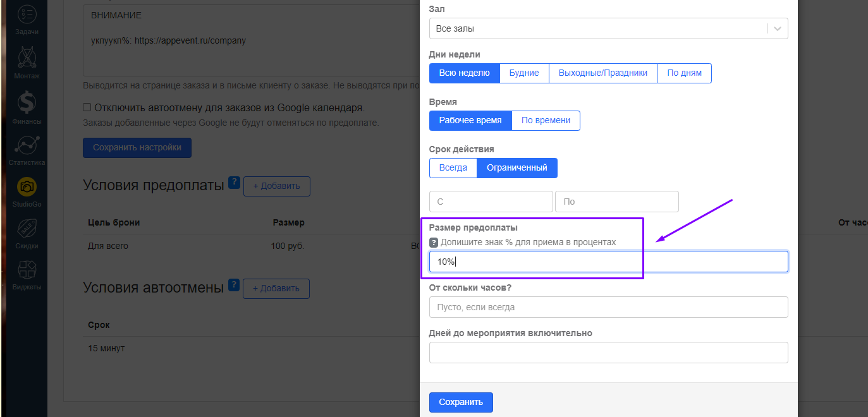This screenshot has height=417, width=868.
Task: Click help icon next to Условия автоотмены
Action: pyautogui.click(x=233, y=286)
